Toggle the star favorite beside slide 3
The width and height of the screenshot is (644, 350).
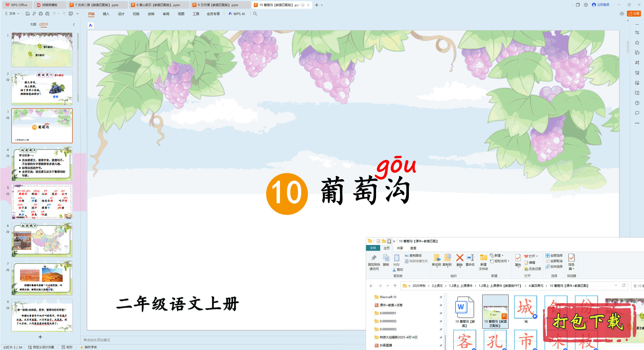tap(8, 117)
